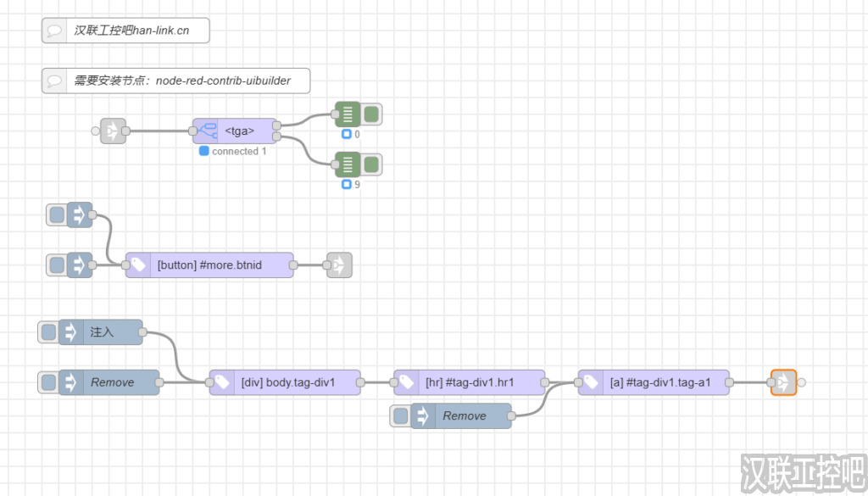Image resolution: width=868 pixels, height=496 pixels.
Task: Click the tag icon on [a] #tag-div1.tag-a1
Action: pyautogui.click(x=591, y=382)
